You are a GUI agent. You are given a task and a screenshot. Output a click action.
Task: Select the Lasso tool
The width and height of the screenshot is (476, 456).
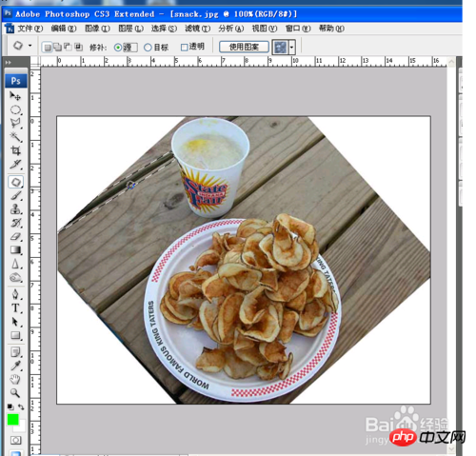(x=15, y=123)
